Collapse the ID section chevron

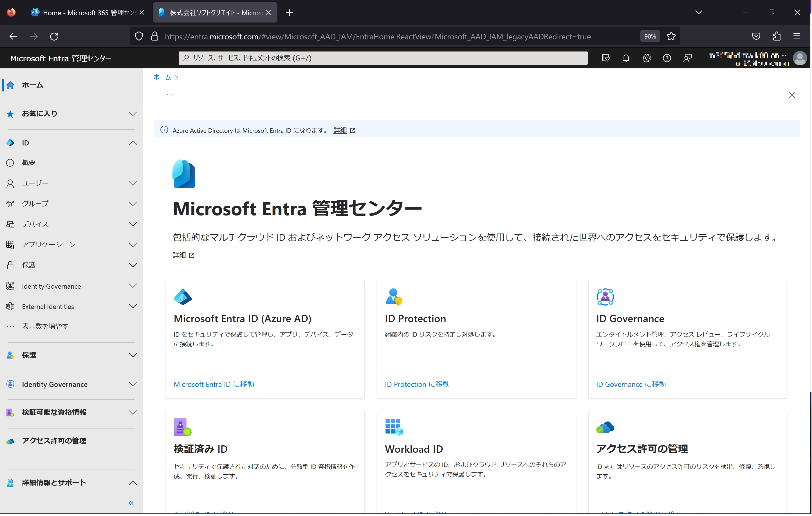(x=133, y=143)
